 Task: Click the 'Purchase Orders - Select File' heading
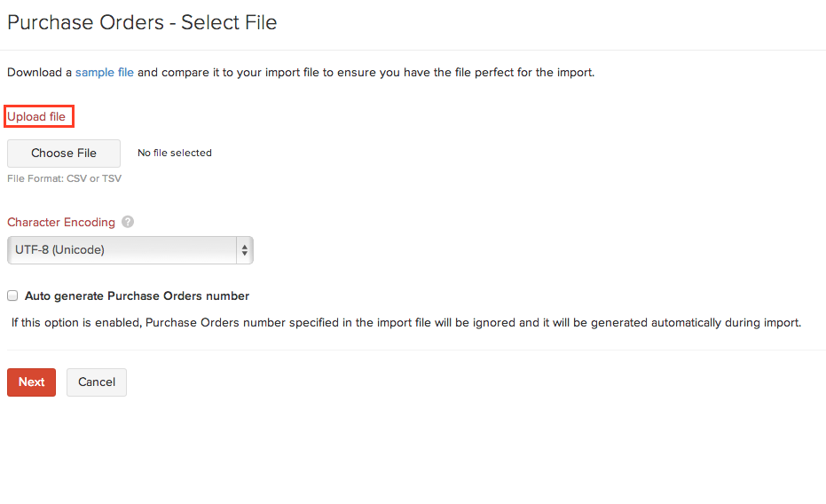142,23
